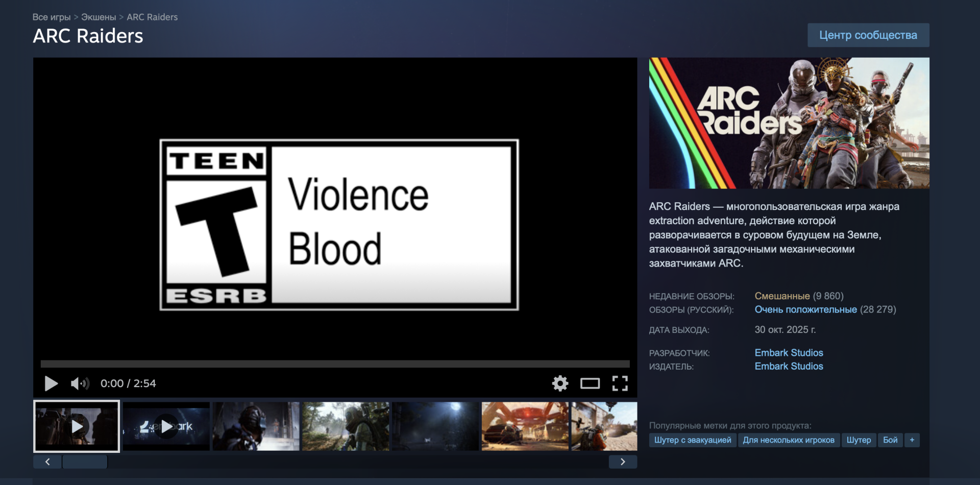Click the plus button to add tags
The image size is (980, 485).
(x=912, y=440)
